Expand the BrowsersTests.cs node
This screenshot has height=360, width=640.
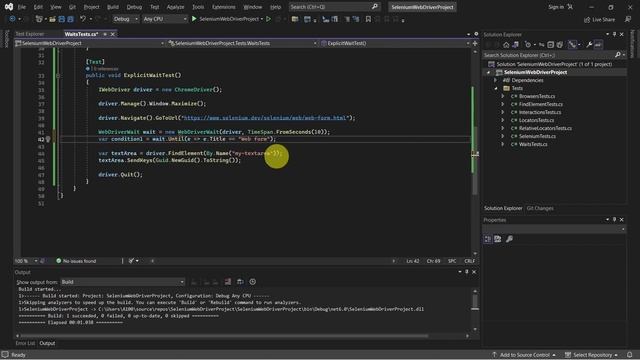503,96
